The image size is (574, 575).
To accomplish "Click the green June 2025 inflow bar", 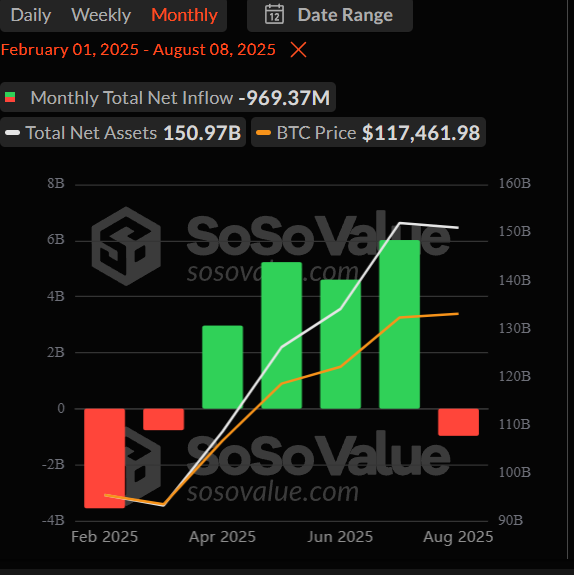I will pyautogui.click(x=340, y=344).
